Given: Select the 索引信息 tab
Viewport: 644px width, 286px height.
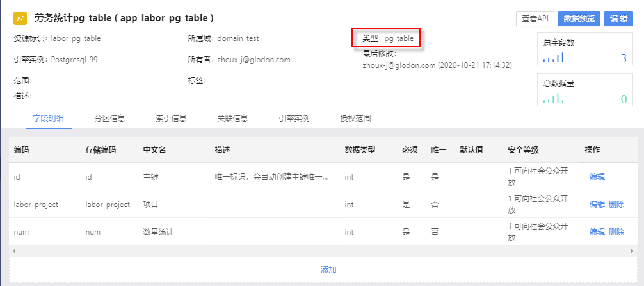Looking at the screenshot, I should 171,118.
